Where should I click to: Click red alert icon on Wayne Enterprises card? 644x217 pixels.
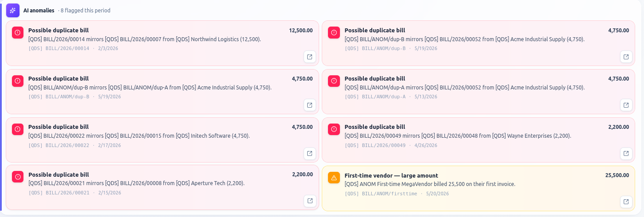(x=334, y=129)
